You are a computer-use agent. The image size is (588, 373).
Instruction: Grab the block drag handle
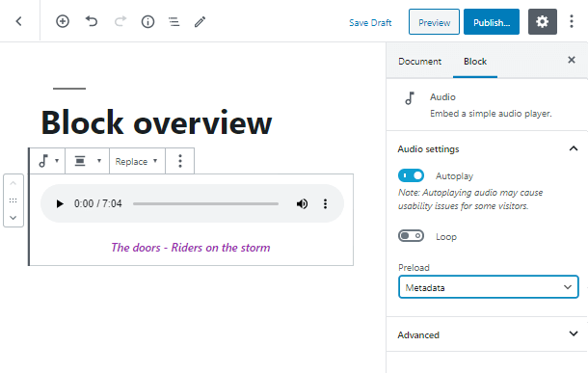(x=13, y=200)
